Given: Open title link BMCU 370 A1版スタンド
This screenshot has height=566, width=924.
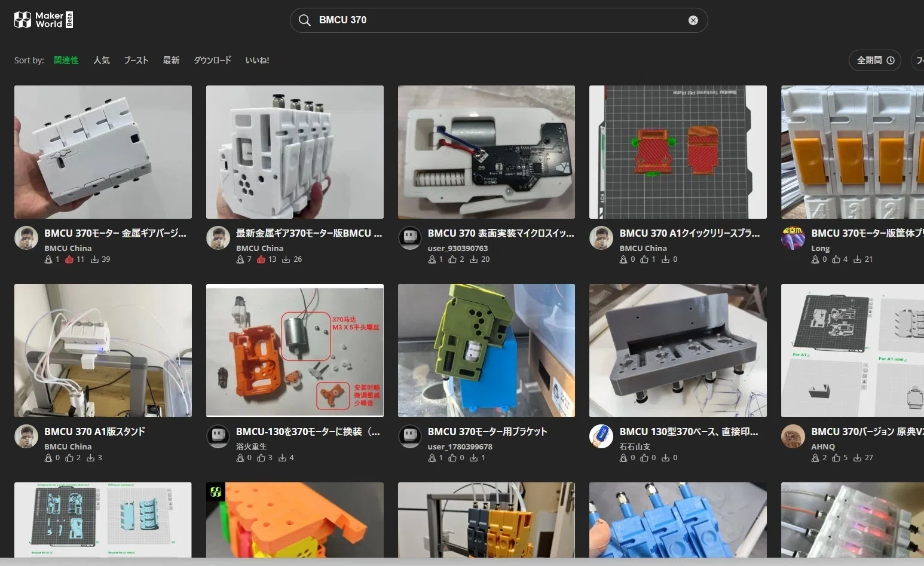Looking at the screenshot, I should pos(94,432).
